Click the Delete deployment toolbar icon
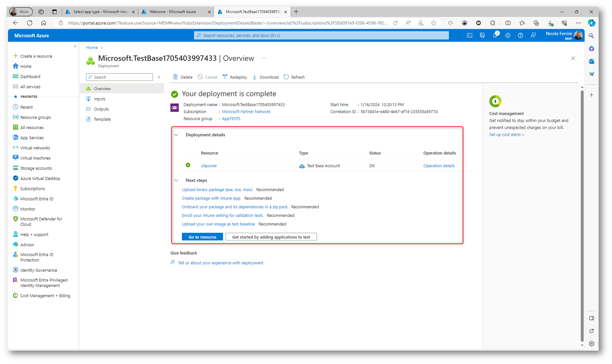The height and width of the screenshot is (364, 612). [x=175, y=77]
